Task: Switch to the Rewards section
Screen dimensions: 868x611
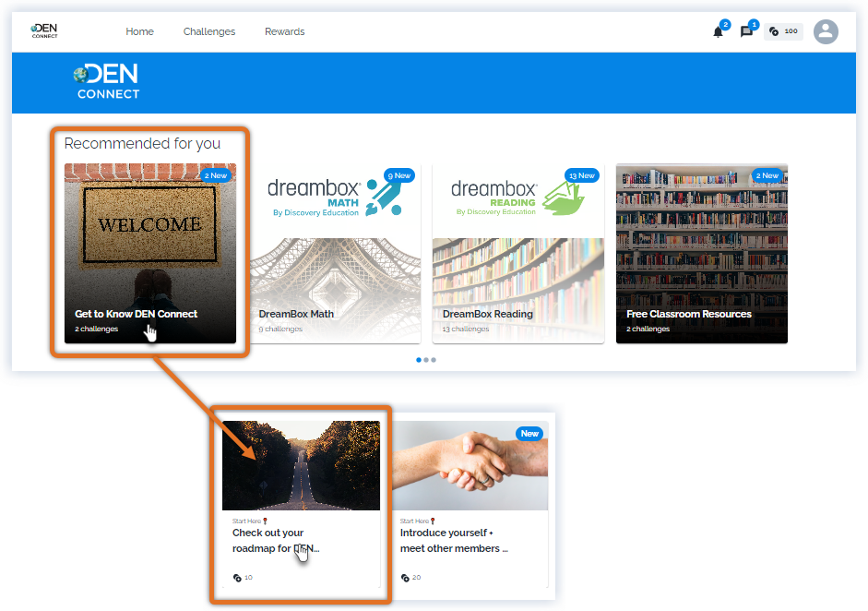Action: point(284,31)
